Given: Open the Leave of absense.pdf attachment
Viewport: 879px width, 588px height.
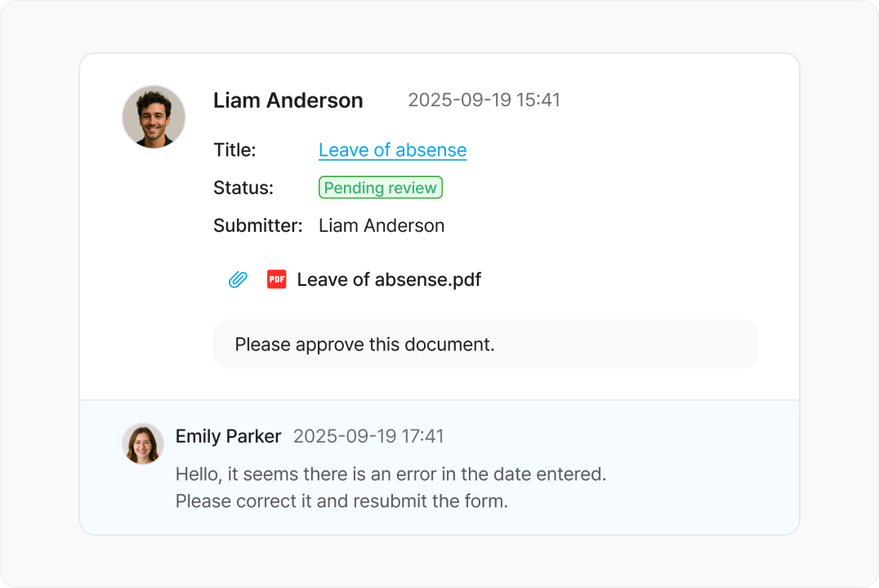Looking at the screenshot, I should point(388,280).
